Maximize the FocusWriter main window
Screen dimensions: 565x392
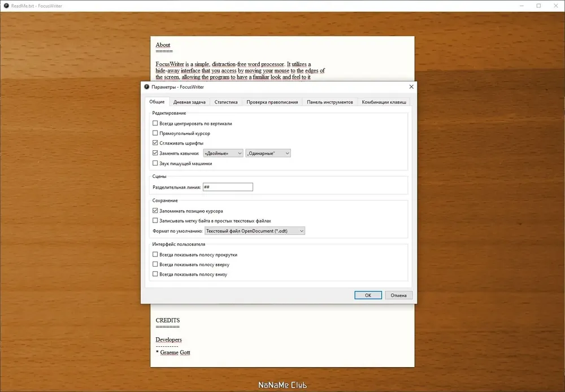(x=538, y=6)
